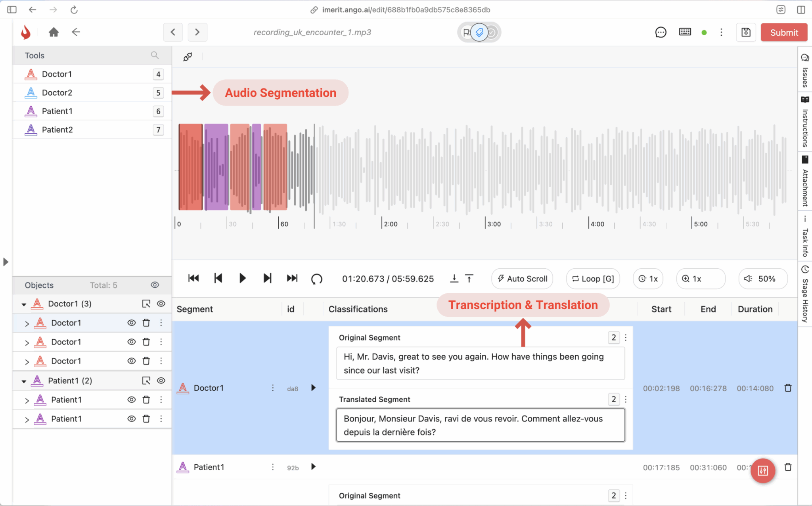This screenshot has height=506, width=812.
Task: Open the 50% volume control
Action: coord(763,278)
